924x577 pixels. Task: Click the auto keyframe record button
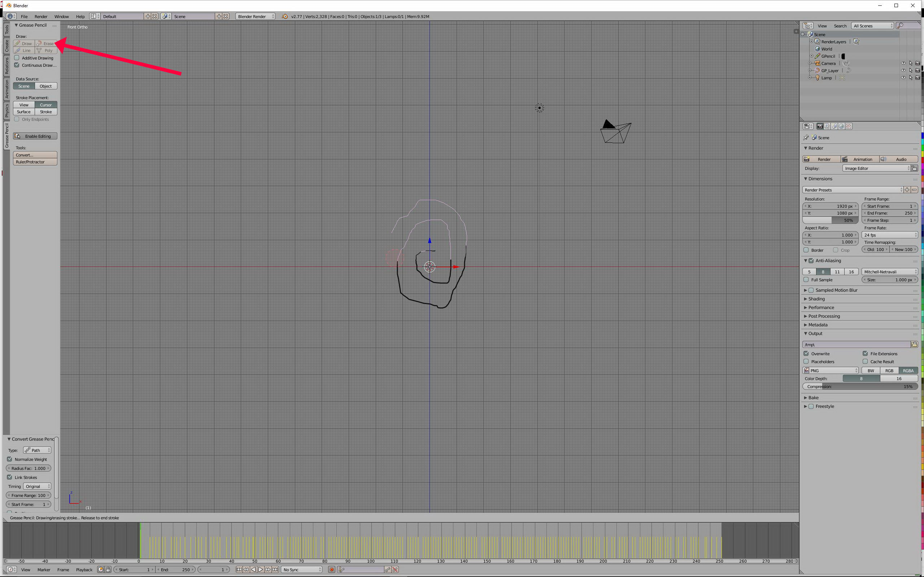pyautogui.click(x=331, y=569)
